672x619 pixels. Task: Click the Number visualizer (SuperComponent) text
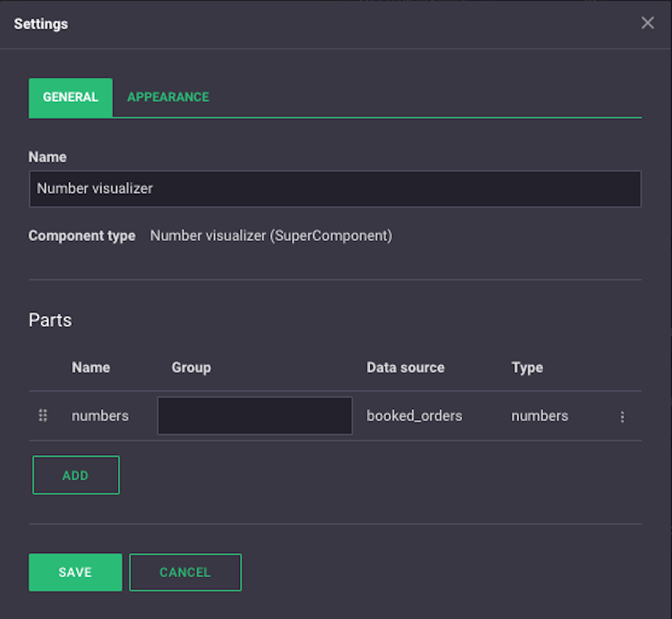[x=271, y=235]
